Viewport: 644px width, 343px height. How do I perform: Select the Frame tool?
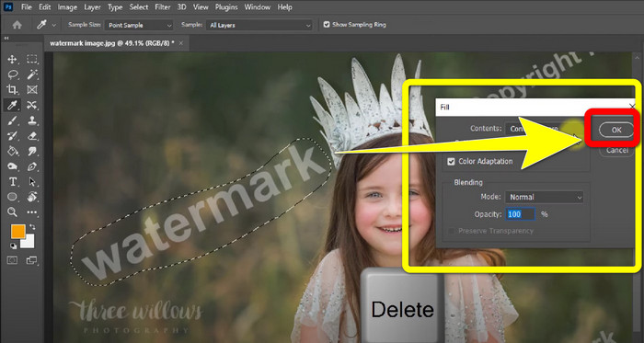[31, 90]
